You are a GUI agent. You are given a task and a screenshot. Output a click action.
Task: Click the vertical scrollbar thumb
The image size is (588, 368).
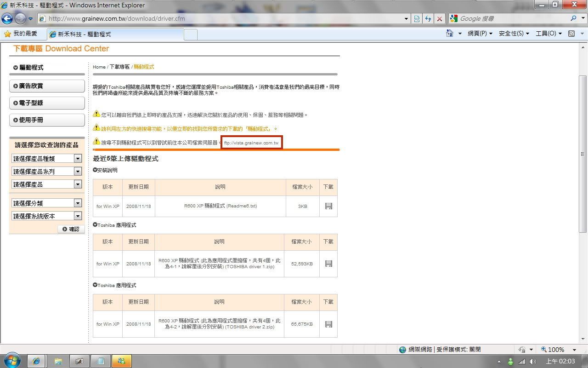[582, 154]
